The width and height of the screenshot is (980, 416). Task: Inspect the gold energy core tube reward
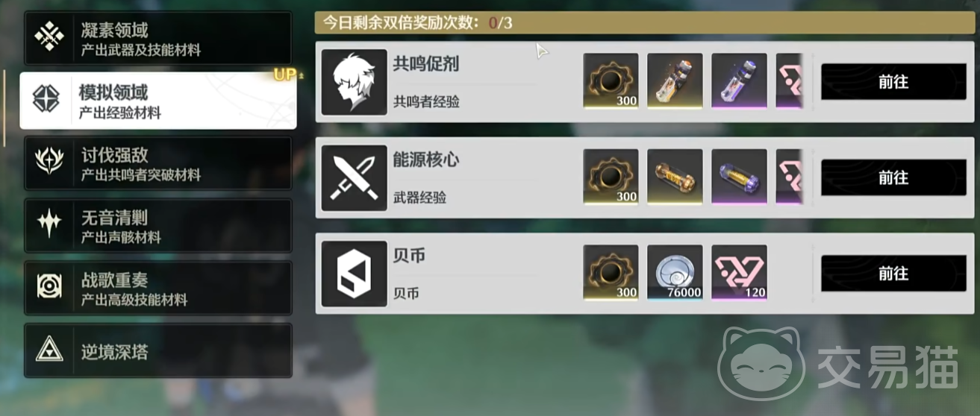pos(675,177)
